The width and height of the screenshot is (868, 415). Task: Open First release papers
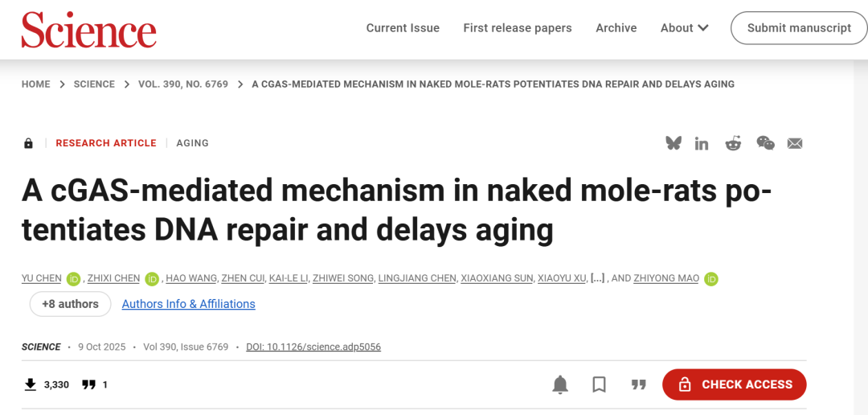point(518,28)
